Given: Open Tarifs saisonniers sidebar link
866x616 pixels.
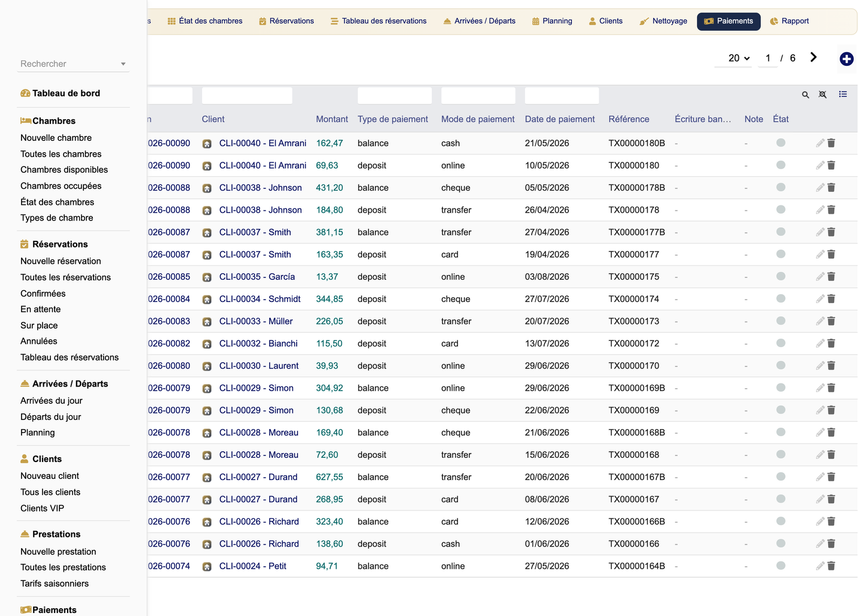Looking at the screenshot, I should click(55, 584).
